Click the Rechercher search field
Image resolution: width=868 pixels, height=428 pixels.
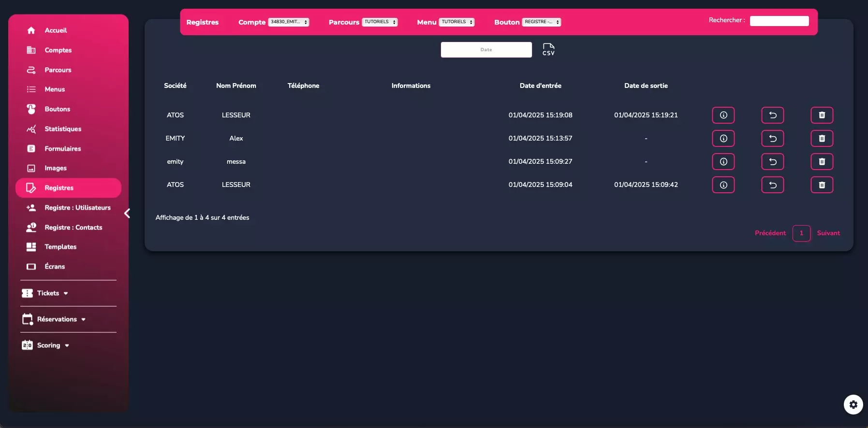pos(779,21)
